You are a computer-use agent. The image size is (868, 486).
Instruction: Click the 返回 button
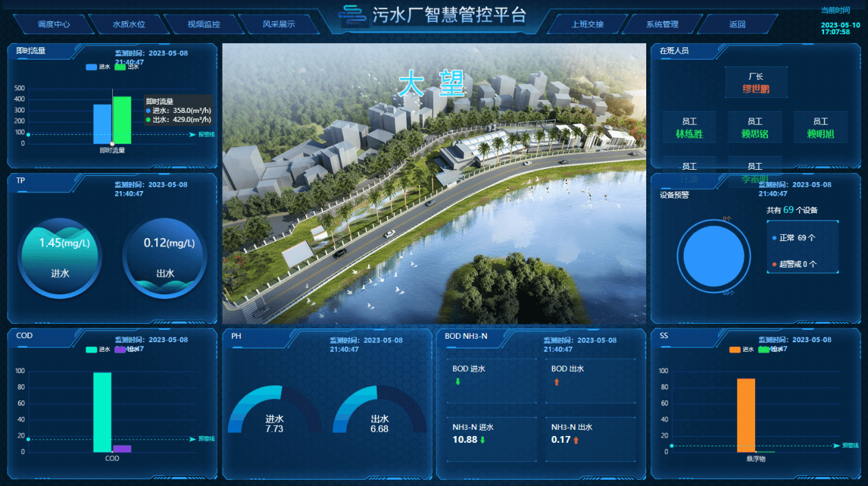pos(737,25)
